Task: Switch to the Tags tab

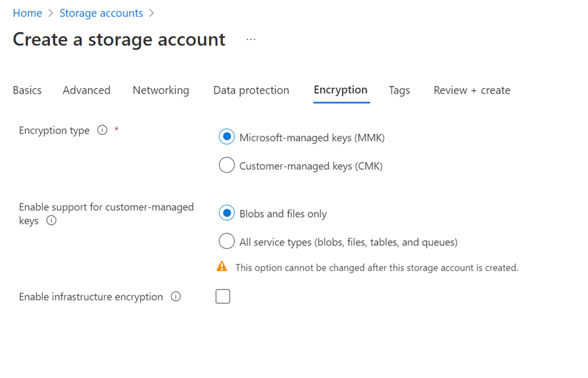Action: (x=399, y=90)
